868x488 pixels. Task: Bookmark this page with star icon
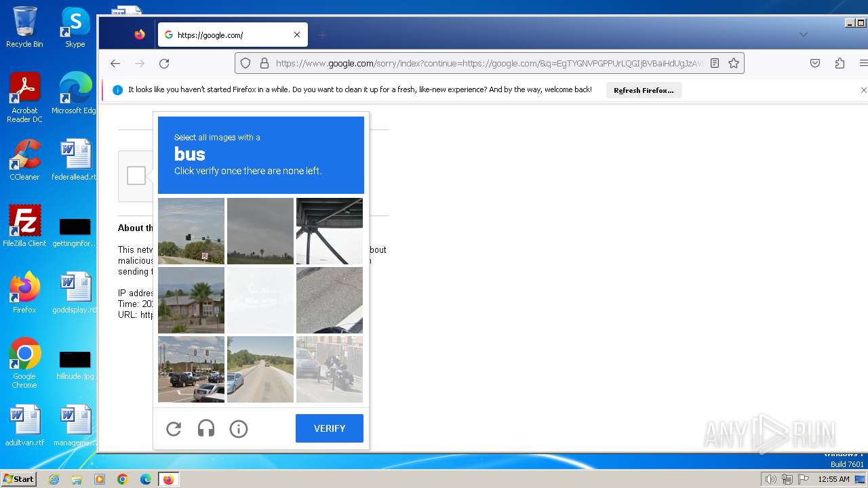pos(734,63)
